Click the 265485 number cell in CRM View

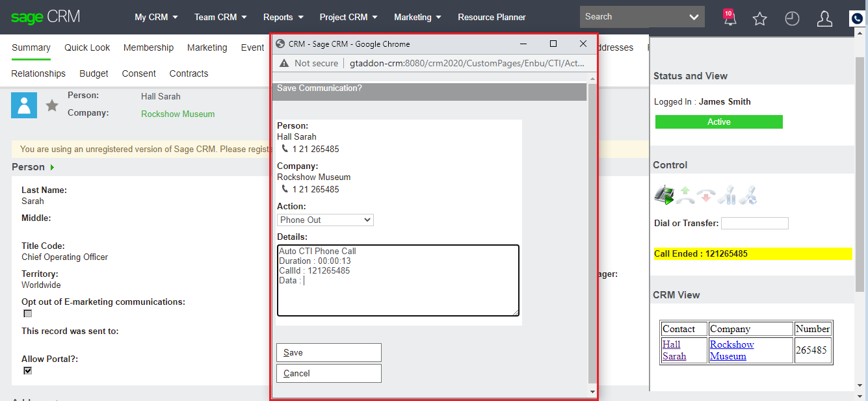[813, 350]
